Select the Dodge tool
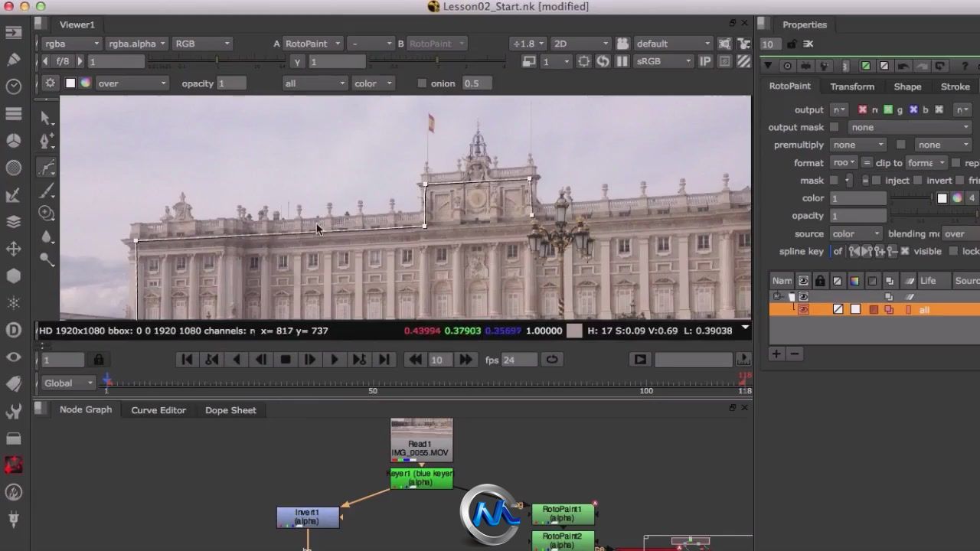Viewport: 980px width, 551px height. (x=47, y=259)
